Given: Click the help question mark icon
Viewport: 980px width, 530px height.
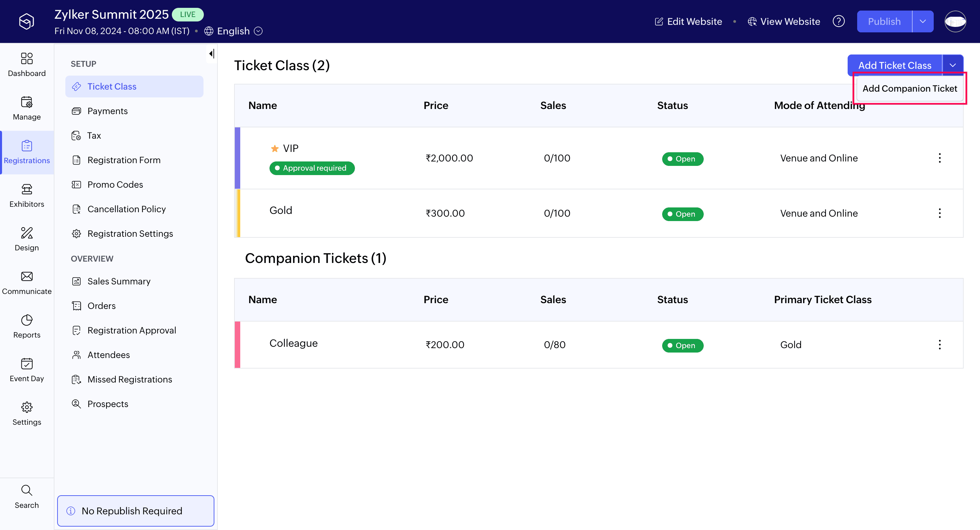Looking at the screenshot, I should [838, 21].
